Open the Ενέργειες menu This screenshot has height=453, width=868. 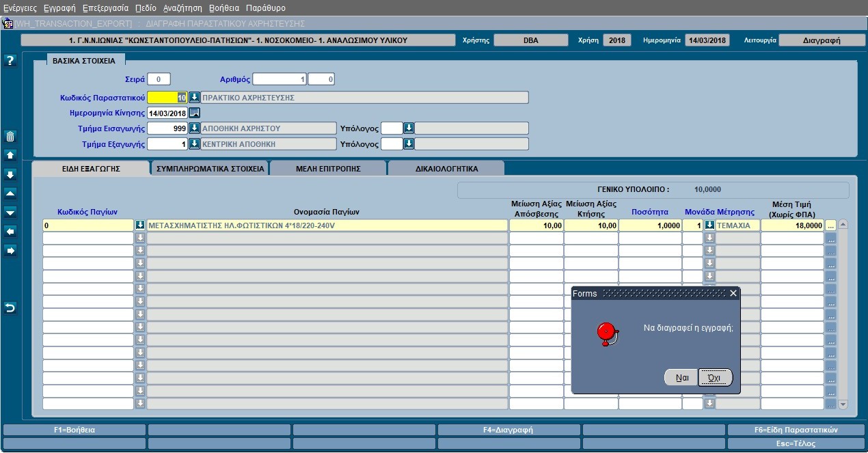[20, 8]
